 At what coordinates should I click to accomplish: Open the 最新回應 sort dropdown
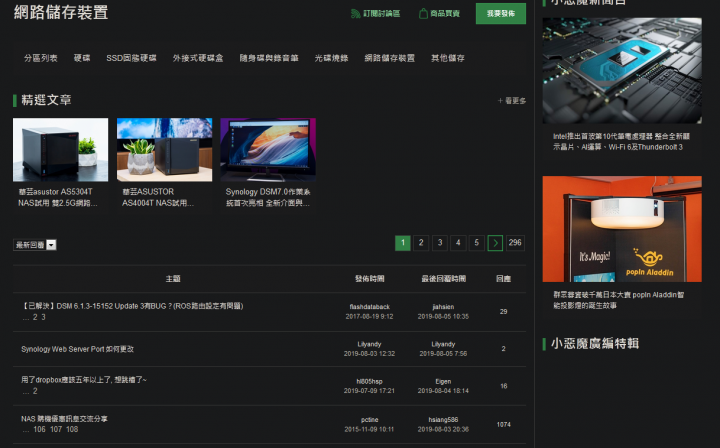[35, 245]
